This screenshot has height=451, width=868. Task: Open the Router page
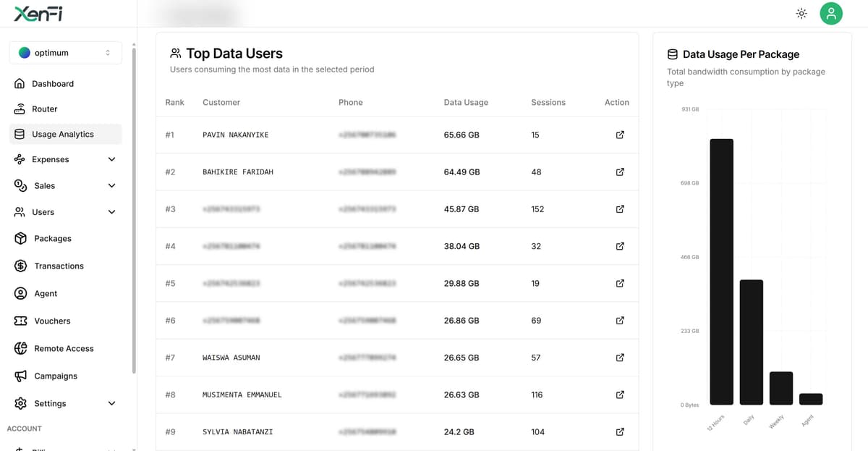point(65,109)
